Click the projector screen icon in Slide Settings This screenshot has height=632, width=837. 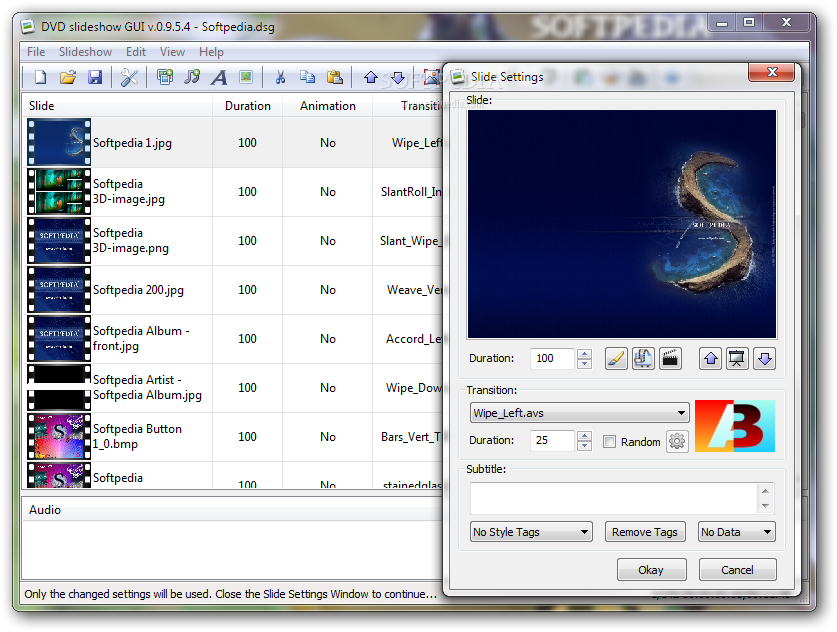coord(737,359)
